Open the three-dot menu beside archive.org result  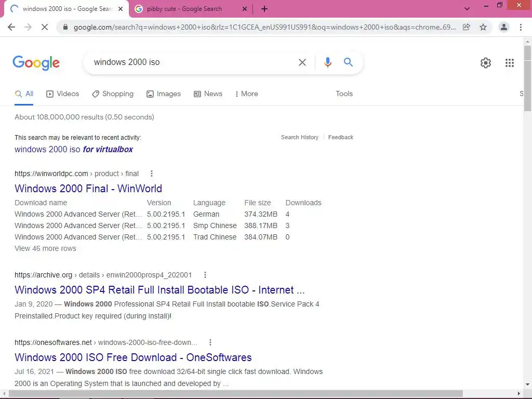[205, 275]
